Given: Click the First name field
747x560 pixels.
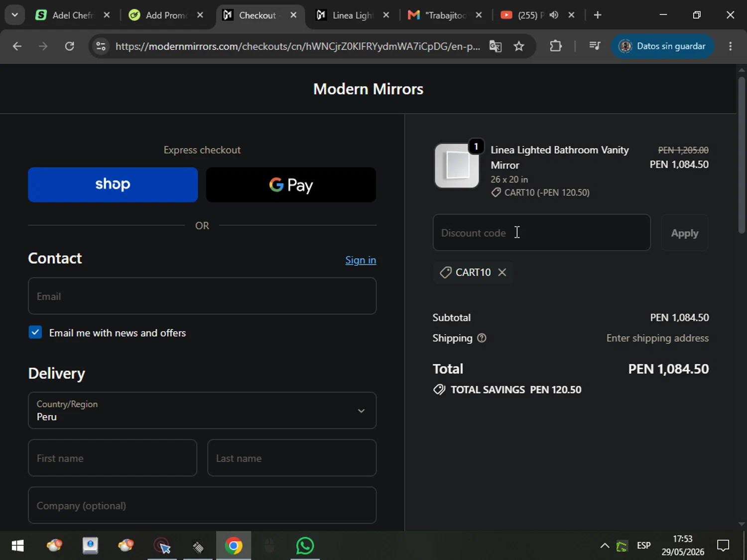Looking at the screenshot, I should point(113,458).
